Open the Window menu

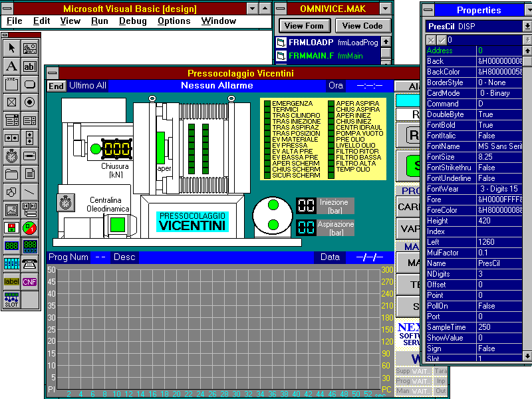point(219,21)
